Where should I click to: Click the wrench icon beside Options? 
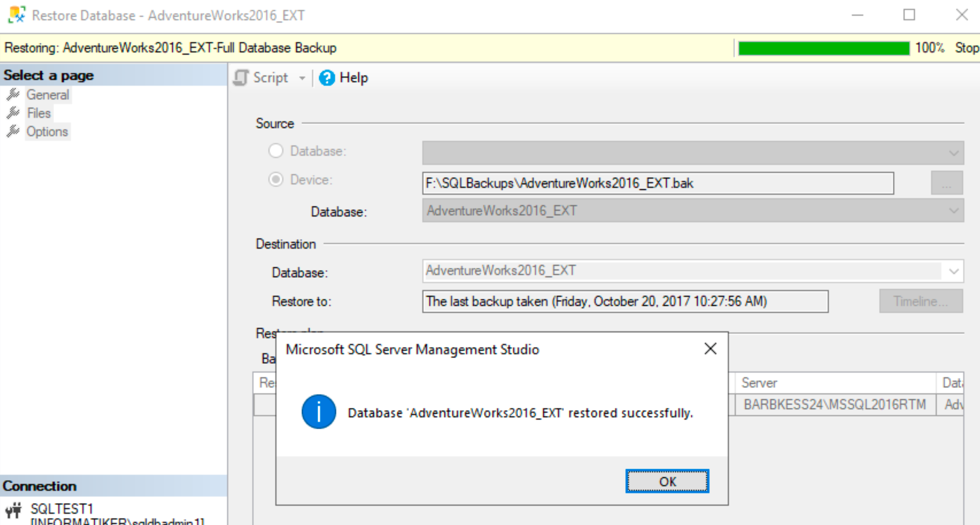click(13, 132)
